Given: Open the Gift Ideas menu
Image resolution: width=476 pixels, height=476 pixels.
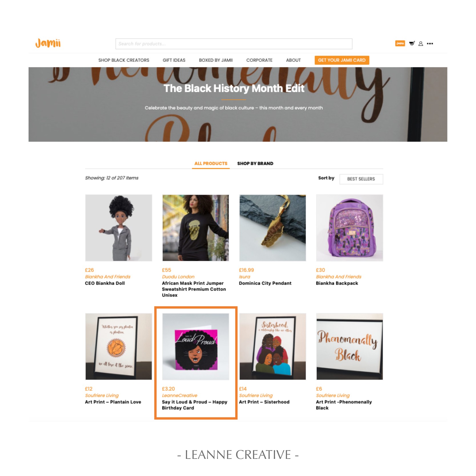Looking at the screenshot, I should (174, 60).
